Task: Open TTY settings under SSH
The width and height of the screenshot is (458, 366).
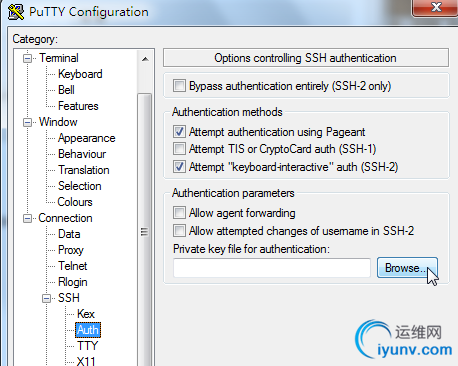Action: (87, 346)
